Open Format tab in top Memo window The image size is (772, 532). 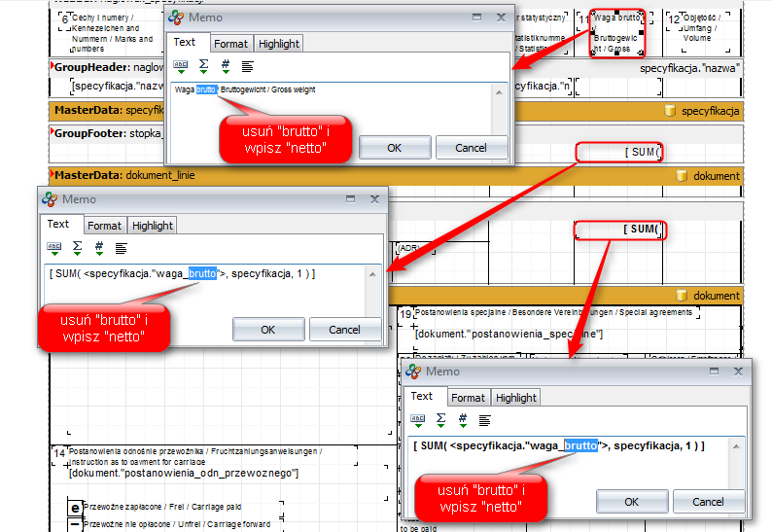click(x=230, y=44)
